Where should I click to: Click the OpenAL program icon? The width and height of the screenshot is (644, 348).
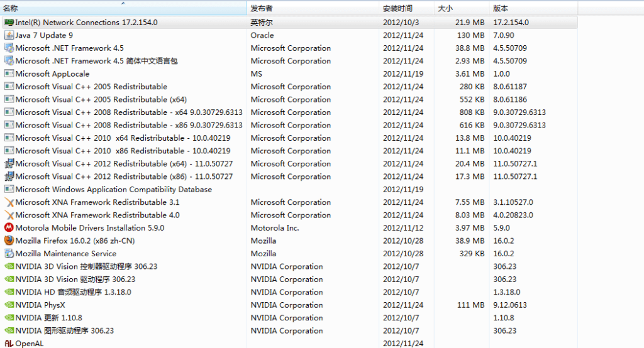(x=9, y=343)
